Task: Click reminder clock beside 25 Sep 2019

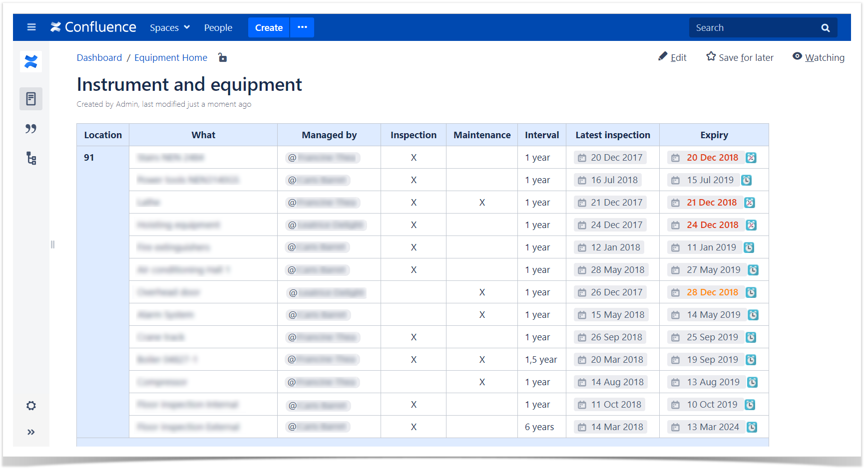Action: [751, 337]
